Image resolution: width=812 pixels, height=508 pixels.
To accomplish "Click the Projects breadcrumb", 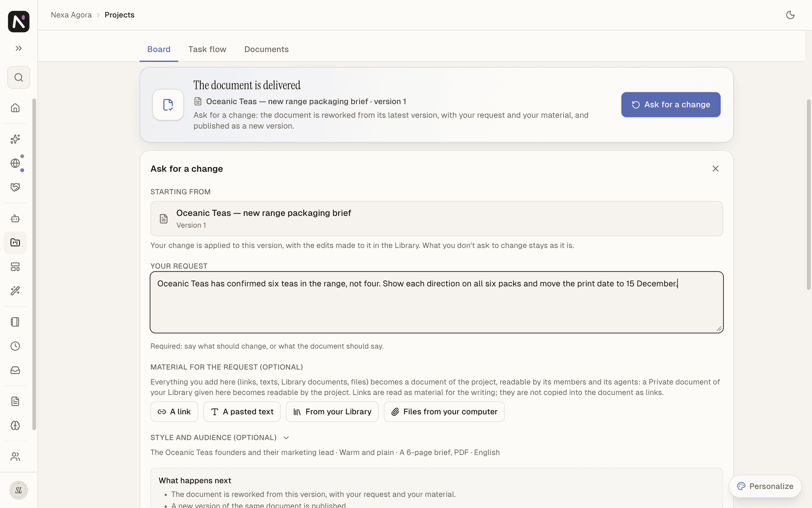I will coord(120,15).
